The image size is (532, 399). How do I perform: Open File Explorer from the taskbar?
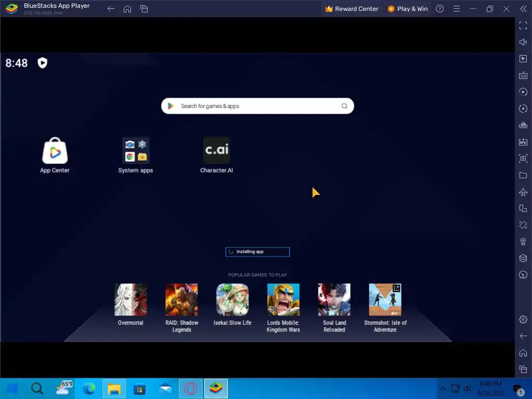[x=114, y=389]
